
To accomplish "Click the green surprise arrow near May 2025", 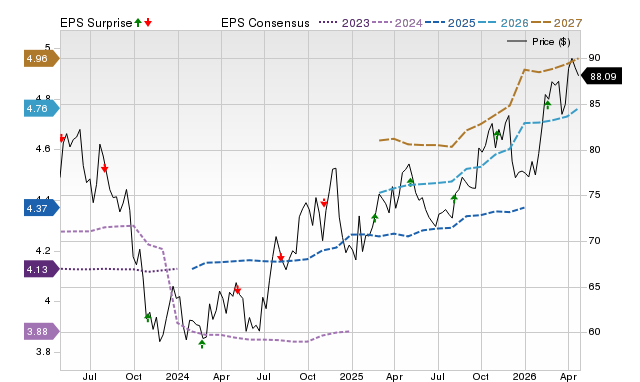I will coord(410,182).
